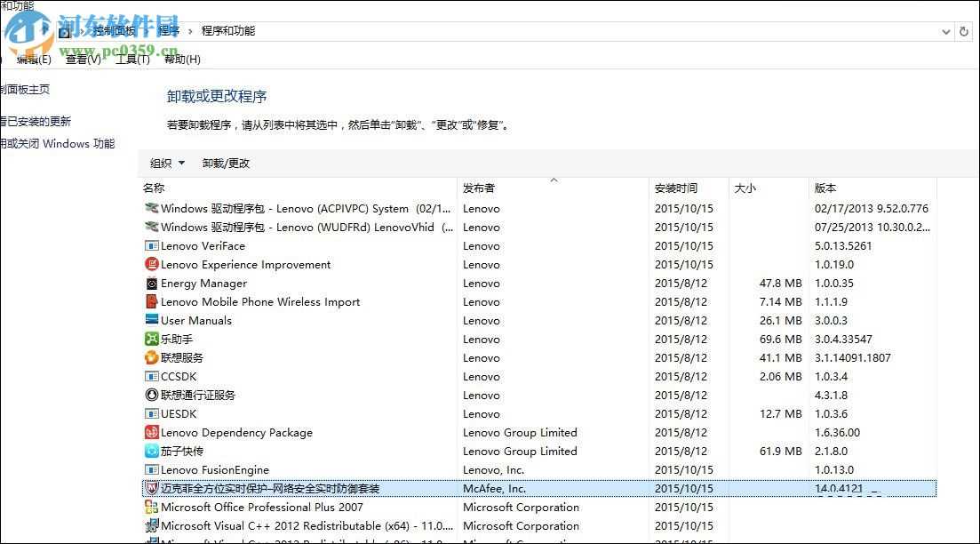Click the Lenovo Experience Improvement icon
The image size is (980, 544).
[152, 265]
